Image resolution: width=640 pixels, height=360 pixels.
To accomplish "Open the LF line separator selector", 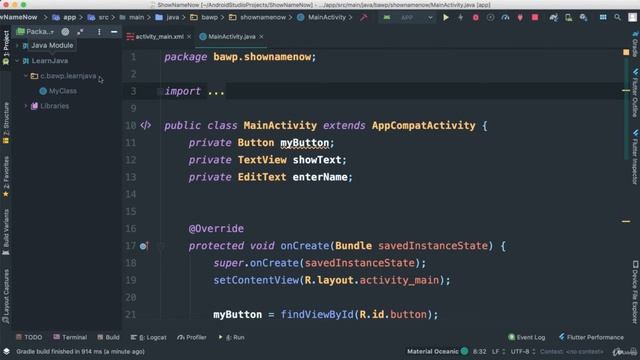I will pos(498,351).
